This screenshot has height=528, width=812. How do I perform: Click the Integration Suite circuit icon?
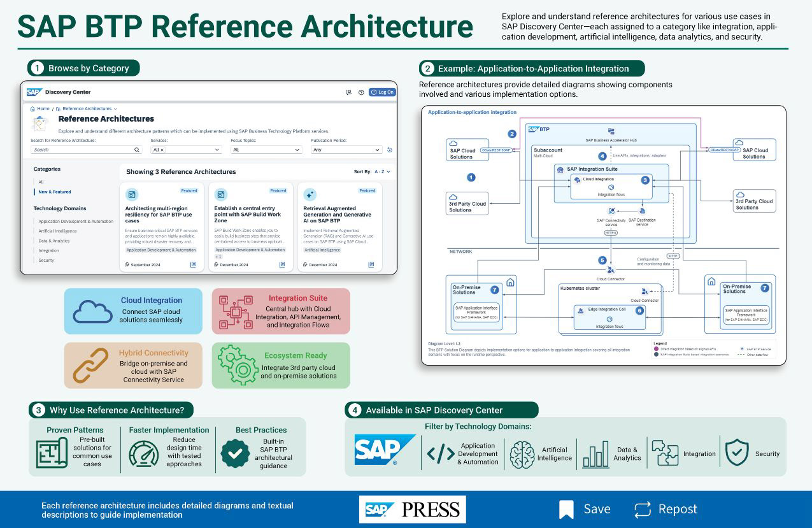pos(236,311)
